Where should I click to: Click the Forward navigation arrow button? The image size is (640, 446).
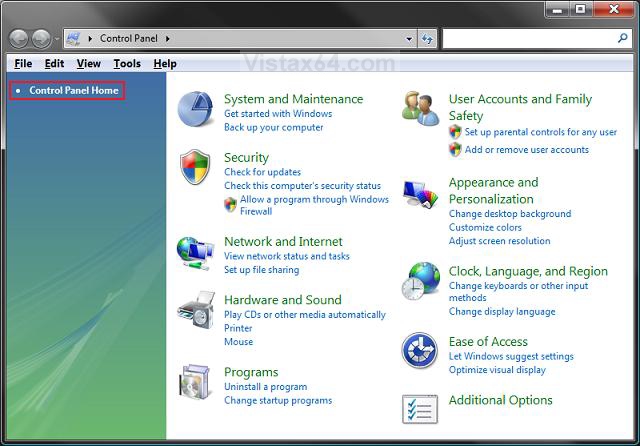pos(41,39)
